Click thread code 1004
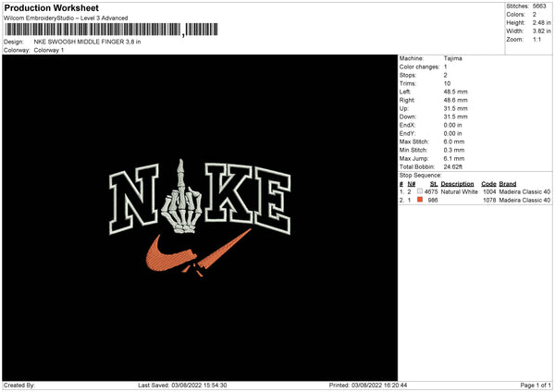 coord(489,191)
